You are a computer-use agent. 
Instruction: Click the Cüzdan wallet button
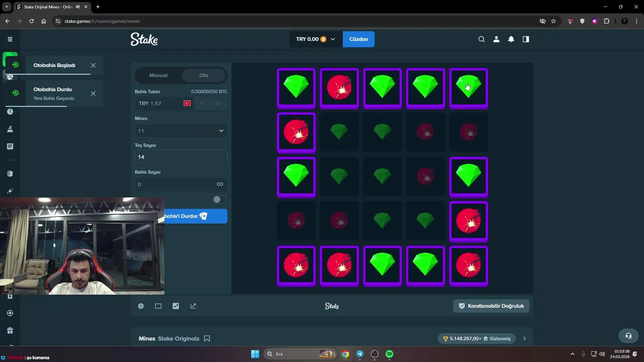point(359,39)
